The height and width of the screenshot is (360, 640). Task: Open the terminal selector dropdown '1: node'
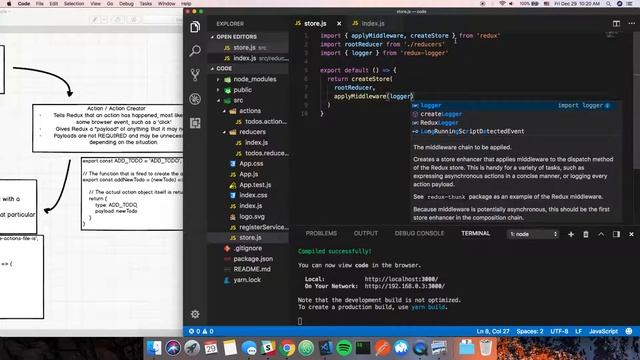pyautogui.click(x=533, y=234)
